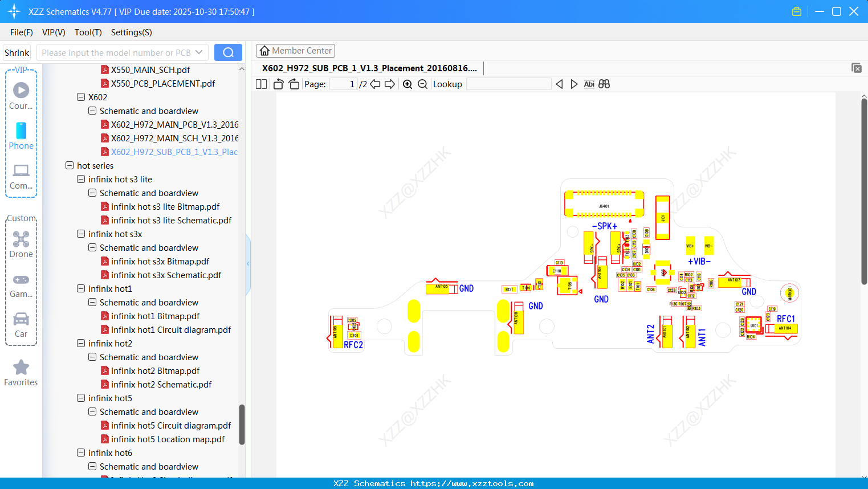Click the float document window icon

pos(857,68)
